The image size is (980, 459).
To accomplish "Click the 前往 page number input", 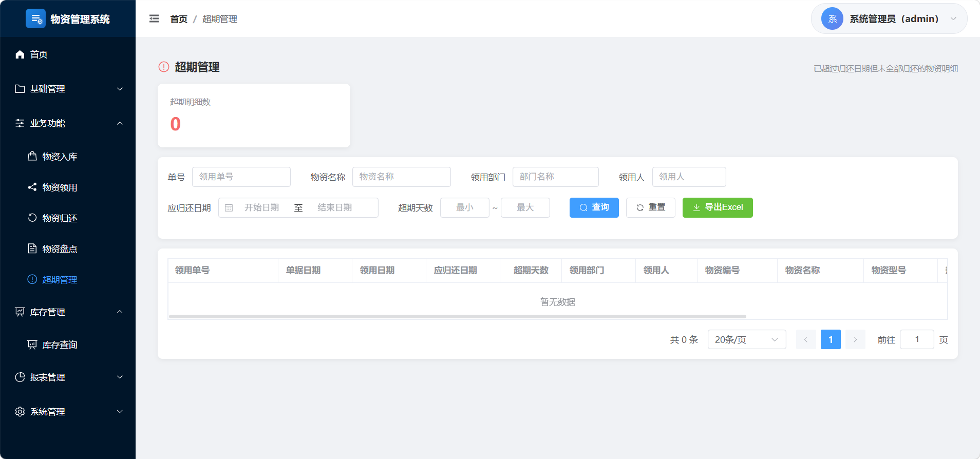I will click(917, 339).
